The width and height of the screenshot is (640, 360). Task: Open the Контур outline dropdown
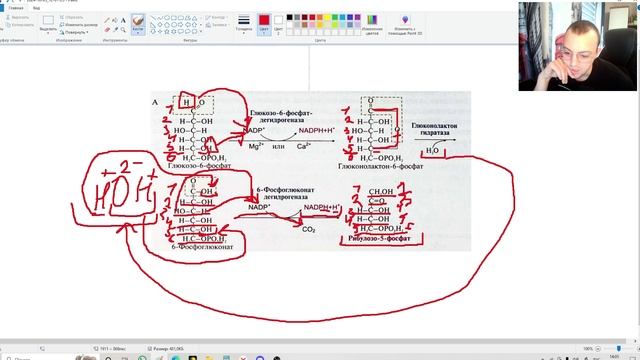pyautogui.click(x=216, y=17)
